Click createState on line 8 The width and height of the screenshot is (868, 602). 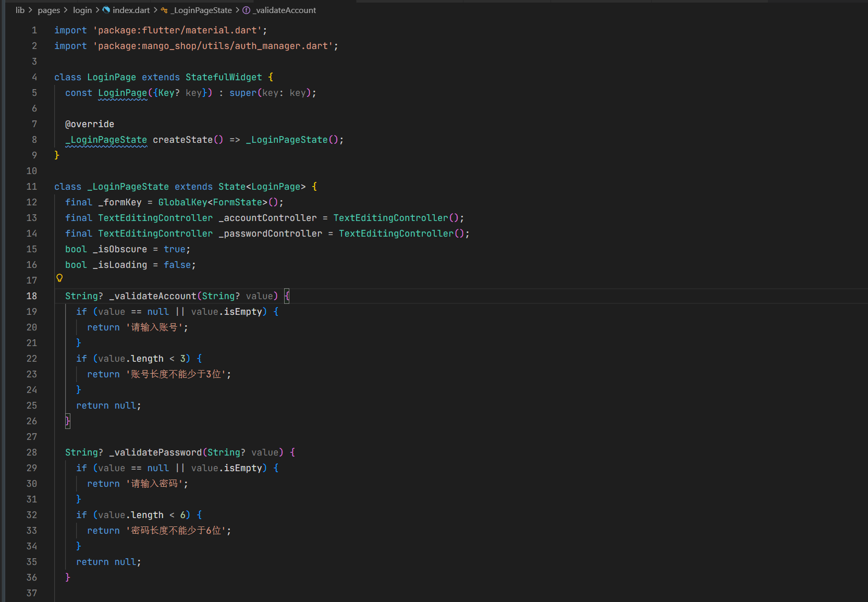click(182, 140)
